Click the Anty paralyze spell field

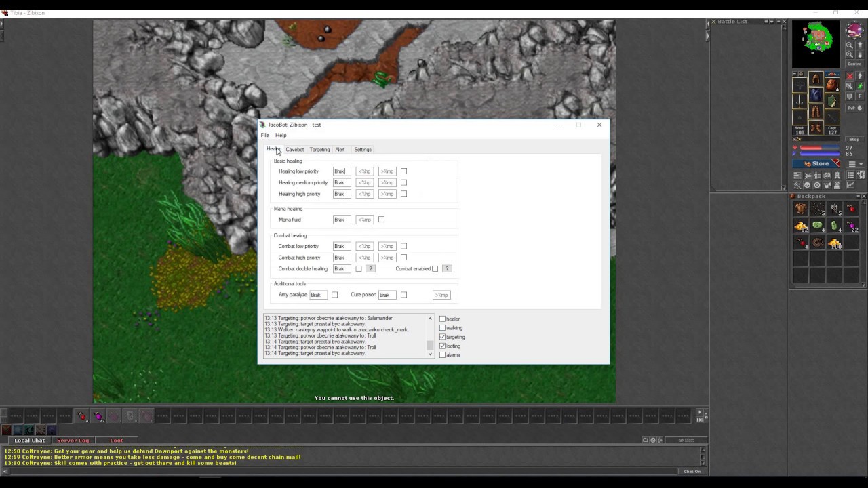point(318,295)
